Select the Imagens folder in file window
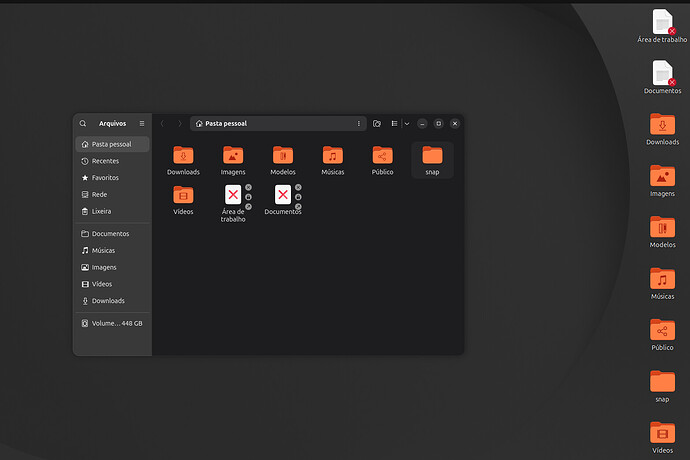 (233, 160)
